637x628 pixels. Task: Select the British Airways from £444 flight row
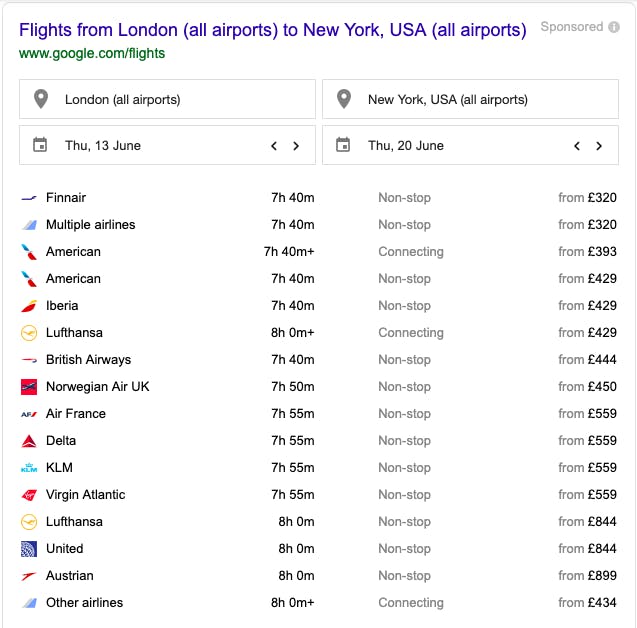tap(318, 359)
